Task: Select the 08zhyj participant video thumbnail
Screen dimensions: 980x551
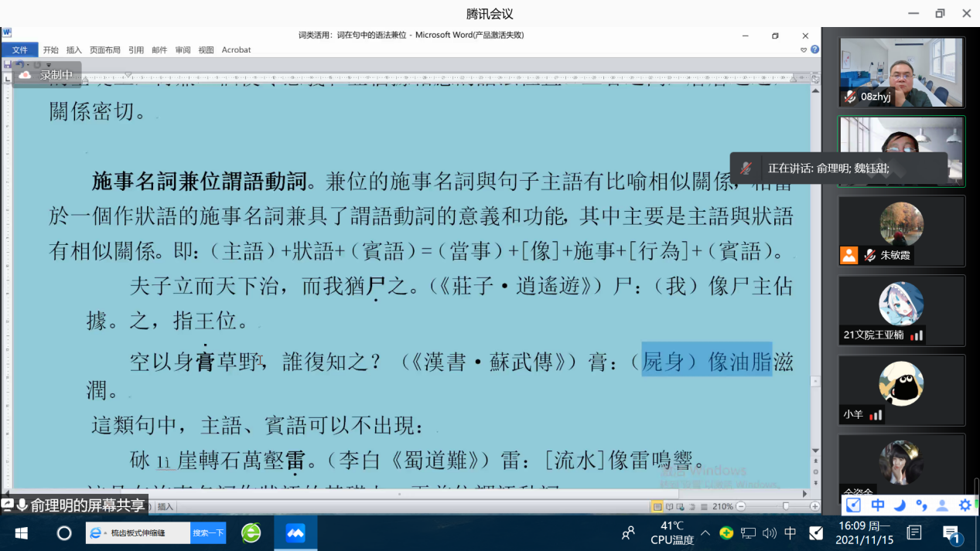Action: pos(901,72)
